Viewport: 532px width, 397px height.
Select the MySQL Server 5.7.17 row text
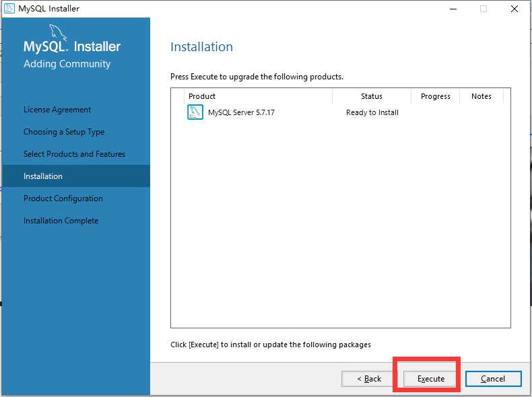(x=241, y=112)
